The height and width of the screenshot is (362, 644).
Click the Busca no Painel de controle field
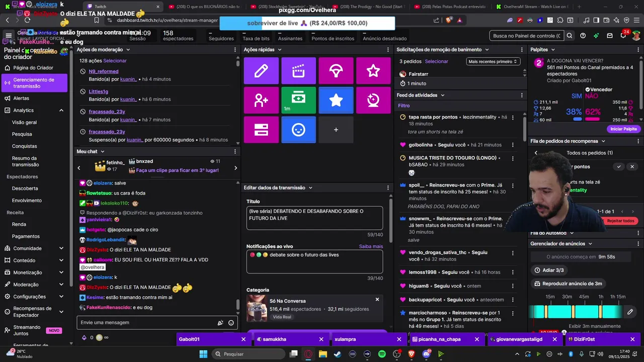pos(527,36)
